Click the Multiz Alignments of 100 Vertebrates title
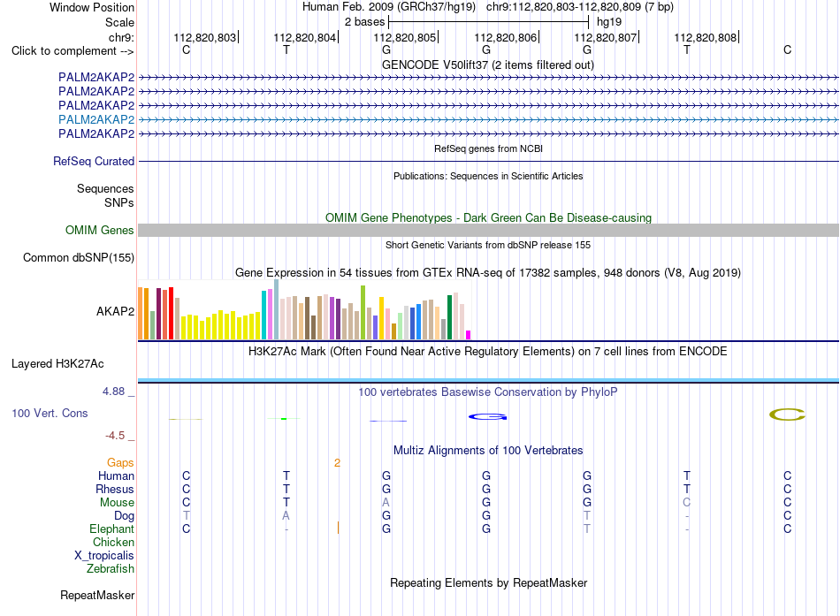The image size is (840, 616). tap(488, 450)
